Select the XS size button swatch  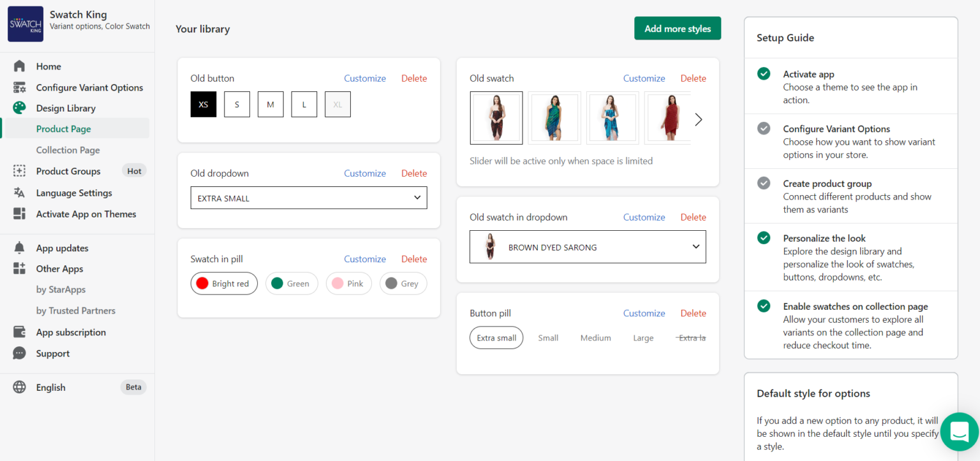click(x=203, y=104)
